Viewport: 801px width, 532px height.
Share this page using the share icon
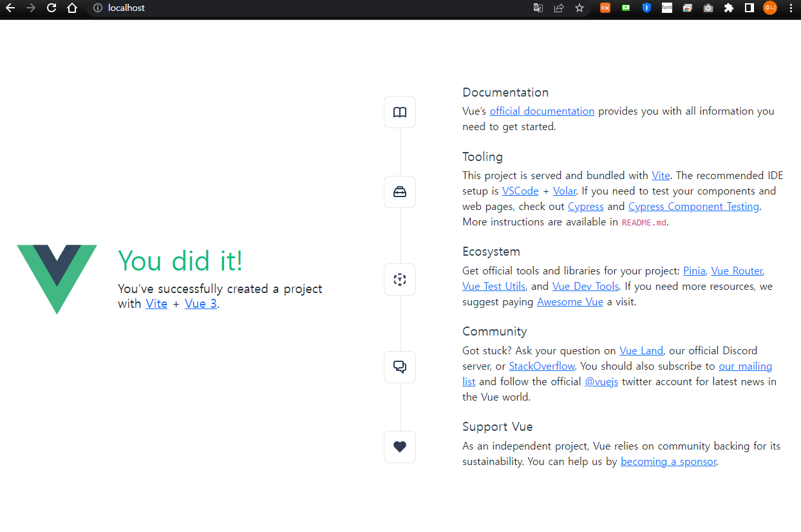pyautogui.click(x=559, y=8)
